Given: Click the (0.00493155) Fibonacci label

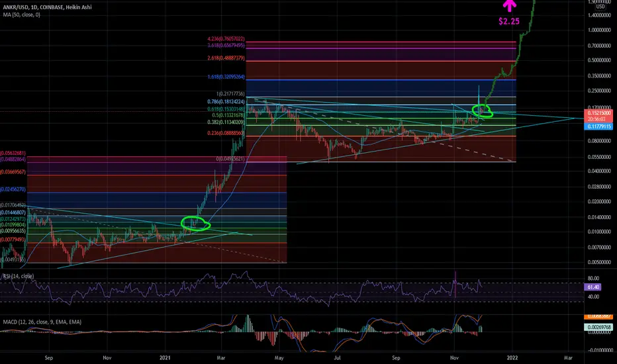Looking at the screenshot, I should [13, 259].
